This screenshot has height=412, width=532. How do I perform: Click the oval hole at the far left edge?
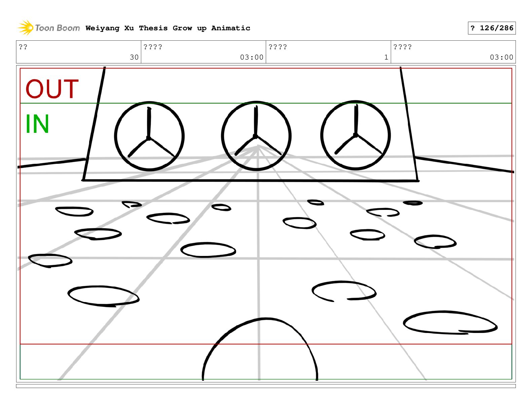pyautogui.click(x=50, y=261)
